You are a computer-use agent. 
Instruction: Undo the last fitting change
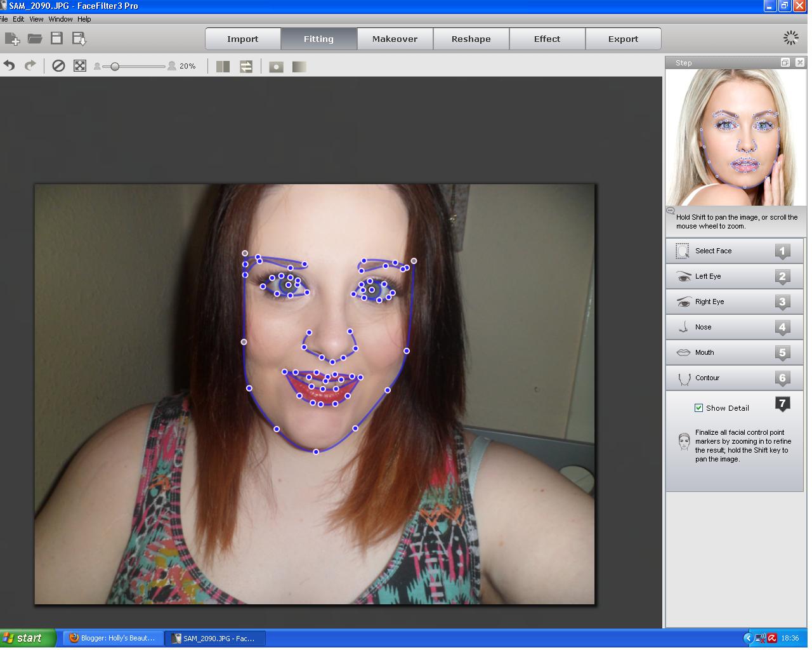[x=9, y=65]
